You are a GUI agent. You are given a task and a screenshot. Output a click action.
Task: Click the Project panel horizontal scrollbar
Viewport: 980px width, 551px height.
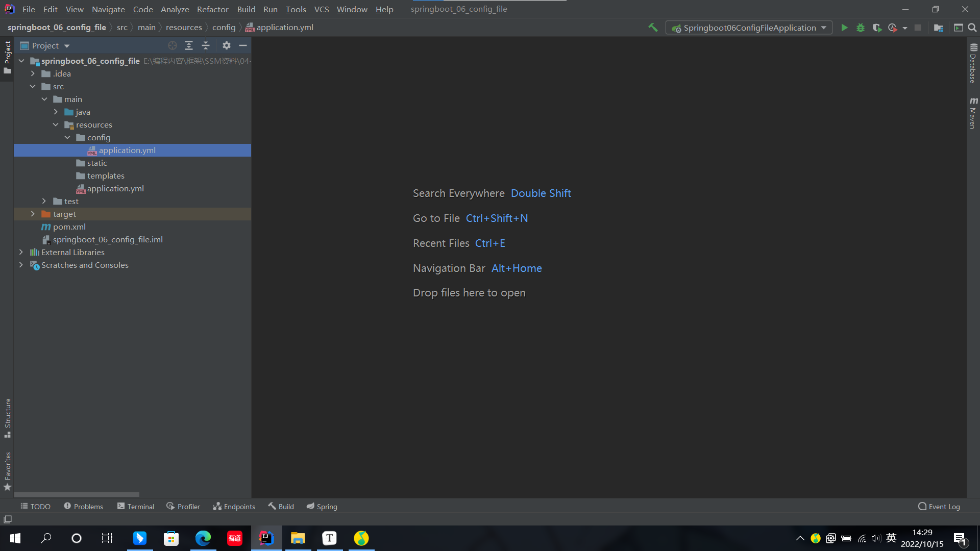[77, 494]
